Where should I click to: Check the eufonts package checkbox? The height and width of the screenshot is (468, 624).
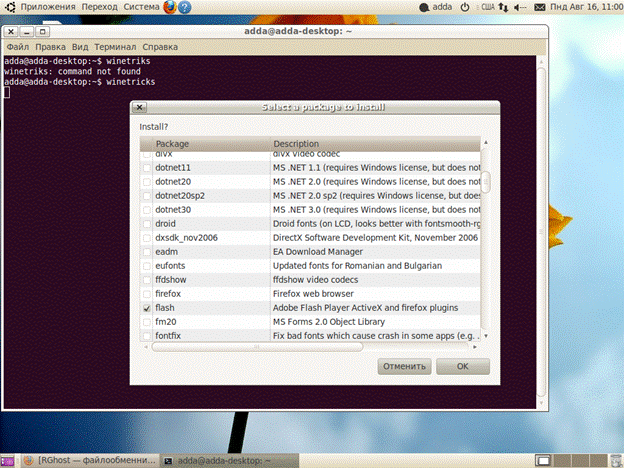(x=147, y=266)
